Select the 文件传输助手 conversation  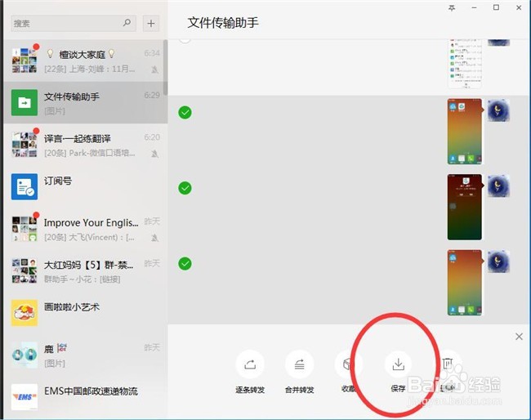84,103
